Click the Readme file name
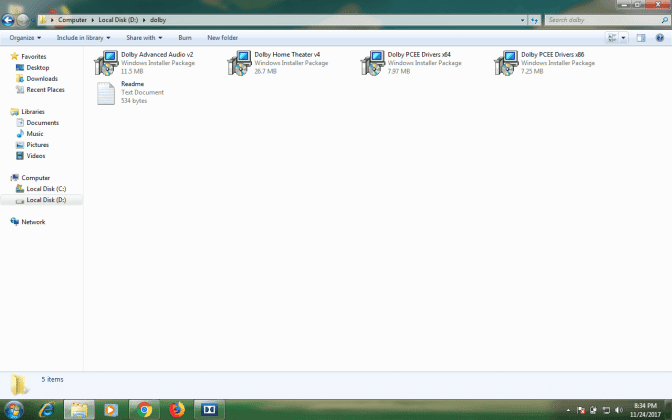The image size is (672, 420). (132, 84)
